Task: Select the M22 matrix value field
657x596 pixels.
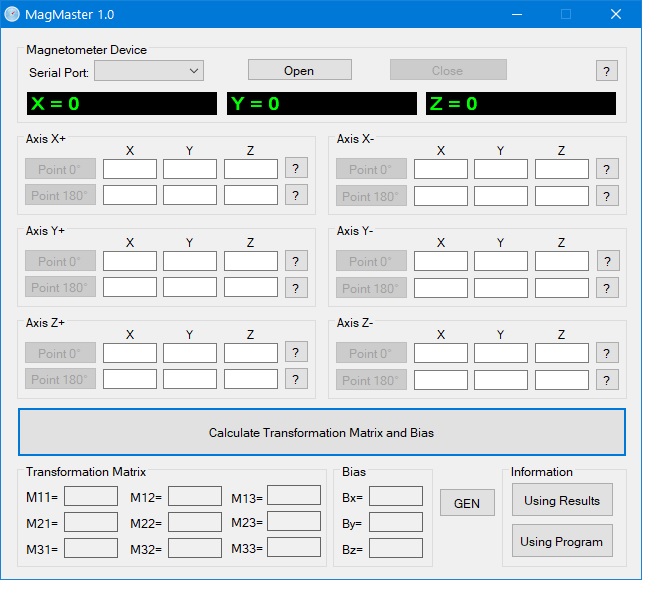Action: [x=195, y=522]
